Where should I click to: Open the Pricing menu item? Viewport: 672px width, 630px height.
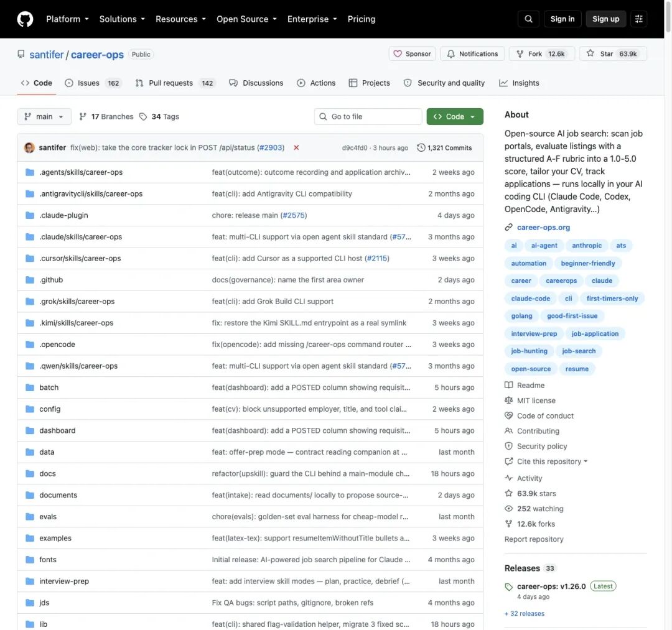[x=362, y=19]
